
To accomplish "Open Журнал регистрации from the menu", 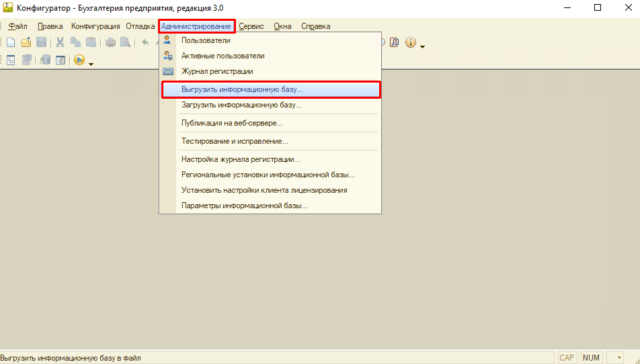I will (270, 71).
